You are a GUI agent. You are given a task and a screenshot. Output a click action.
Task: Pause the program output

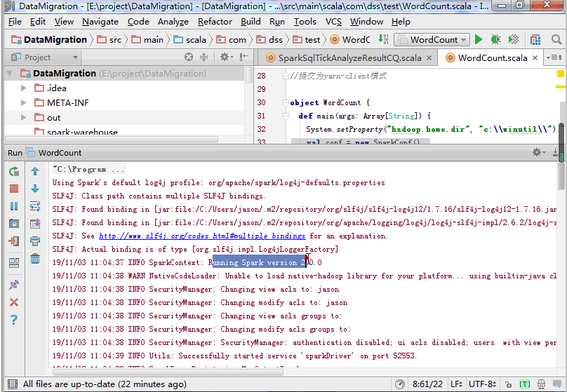[x=14, y=206]
